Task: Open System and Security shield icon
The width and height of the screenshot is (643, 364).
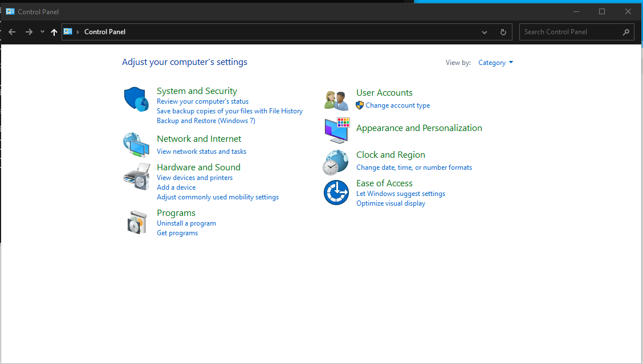Action: point(136,99)
